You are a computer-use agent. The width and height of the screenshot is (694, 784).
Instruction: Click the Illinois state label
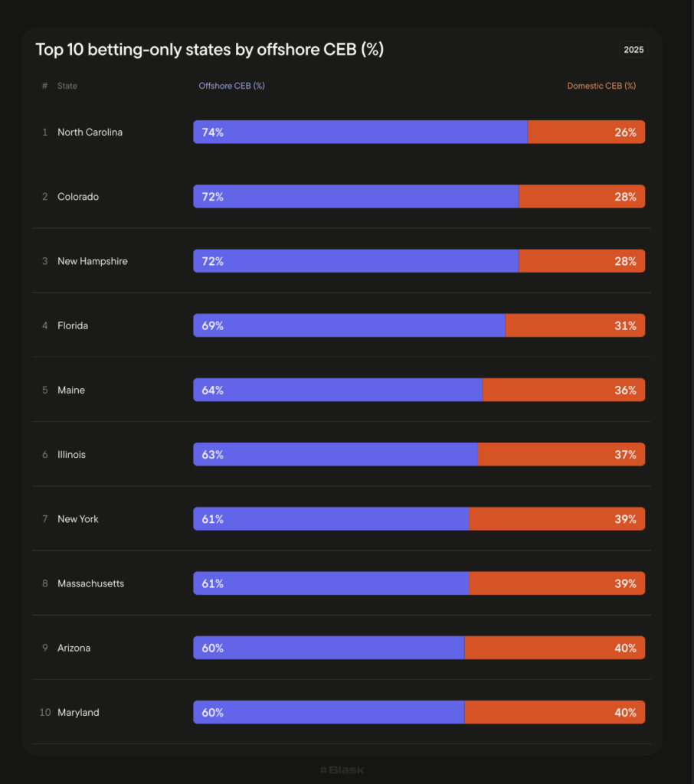tap(71, 454)
